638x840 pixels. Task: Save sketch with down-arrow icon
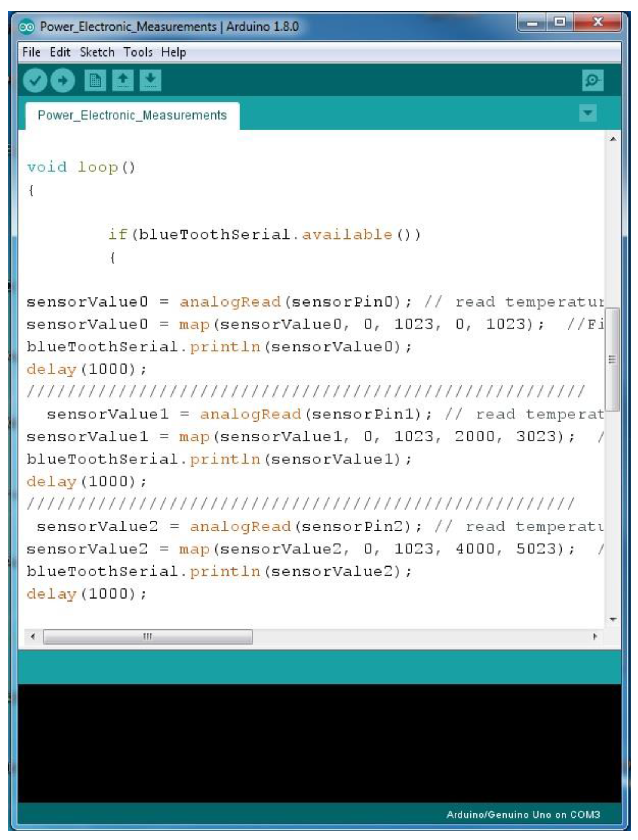click(150, 81)
